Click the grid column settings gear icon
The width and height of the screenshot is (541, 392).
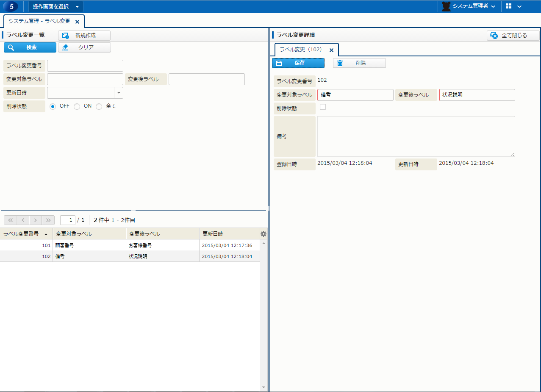coord(263,234)
